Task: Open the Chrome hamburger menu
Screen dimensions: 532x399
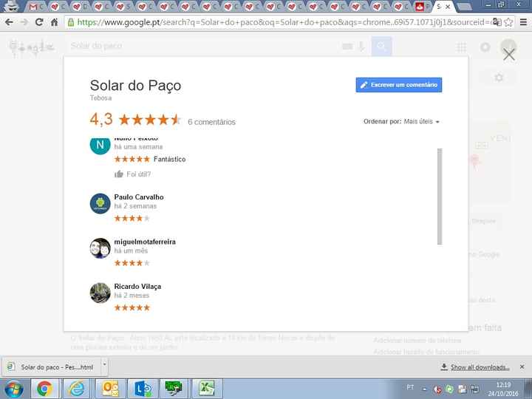Action: 524,22
